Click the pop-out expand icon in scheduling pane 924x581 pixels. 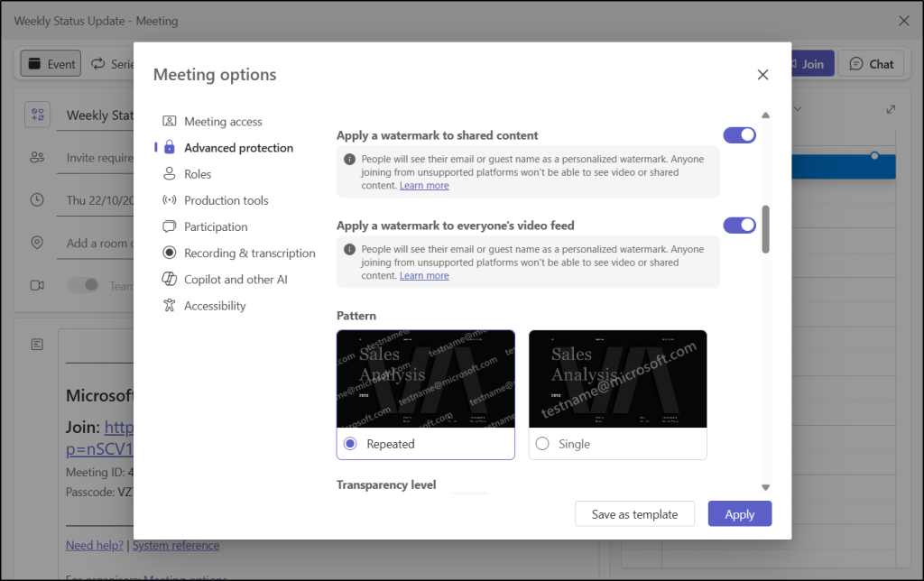coord(891,109)
